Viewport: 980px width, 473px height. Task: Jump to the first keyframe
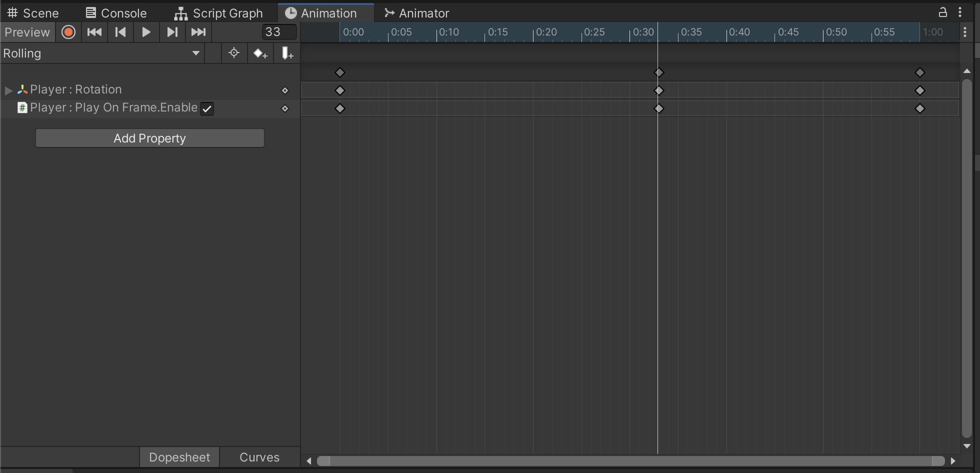(x=94, y=32)
